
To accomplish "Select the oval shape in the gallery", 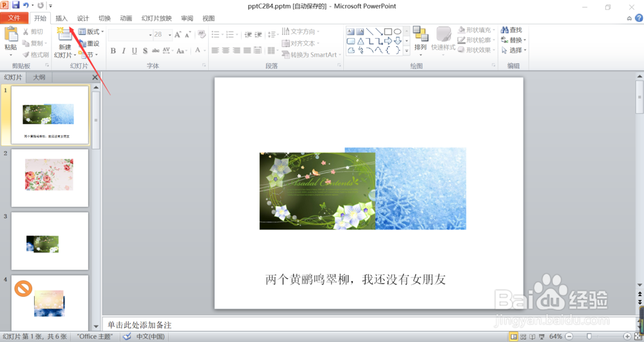I will (x=397, y=32).
